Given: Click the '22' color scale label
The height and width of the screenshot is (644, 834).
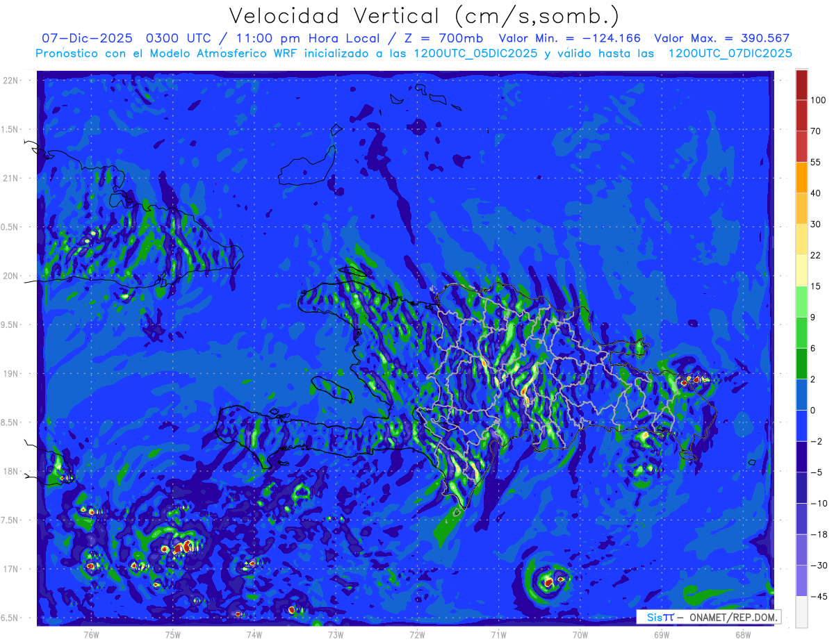Looking at the screenshot, I should pyautogui.click(x=816, y=255).
